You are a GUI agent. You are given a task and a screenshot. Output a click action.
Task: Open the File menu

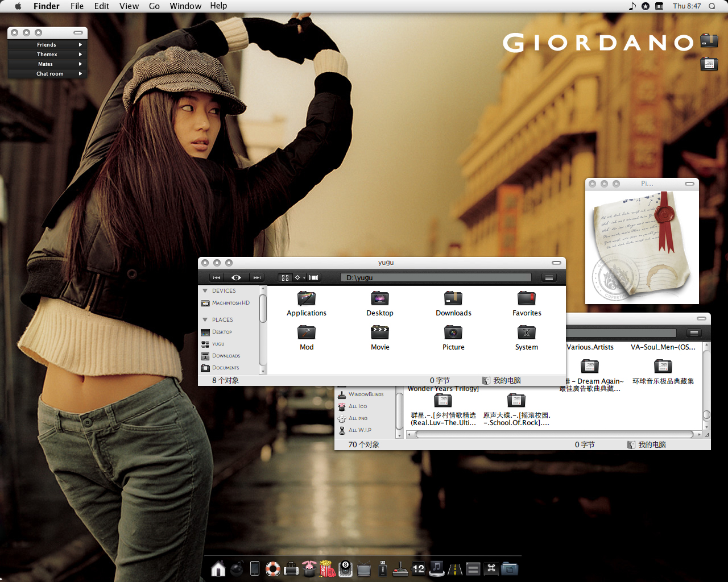tap(77, 6)
